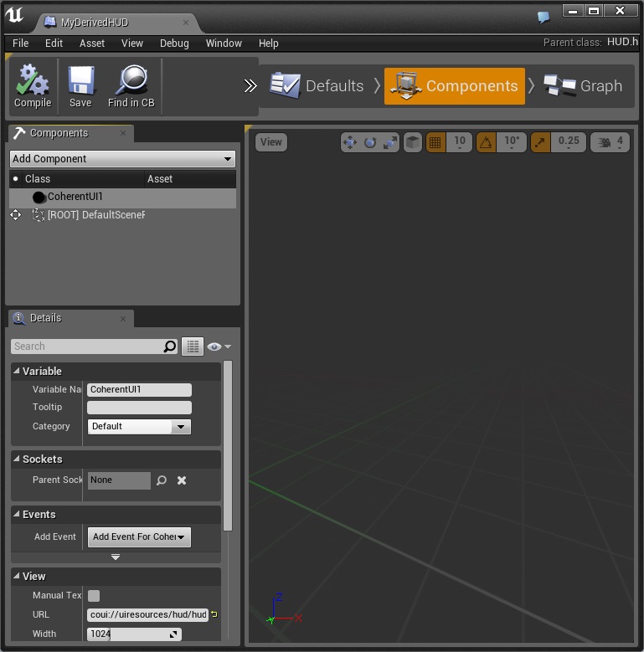Viewport: 644px width, 652px height.
Task: Select the scale gizmo tool
Action: 390,142
